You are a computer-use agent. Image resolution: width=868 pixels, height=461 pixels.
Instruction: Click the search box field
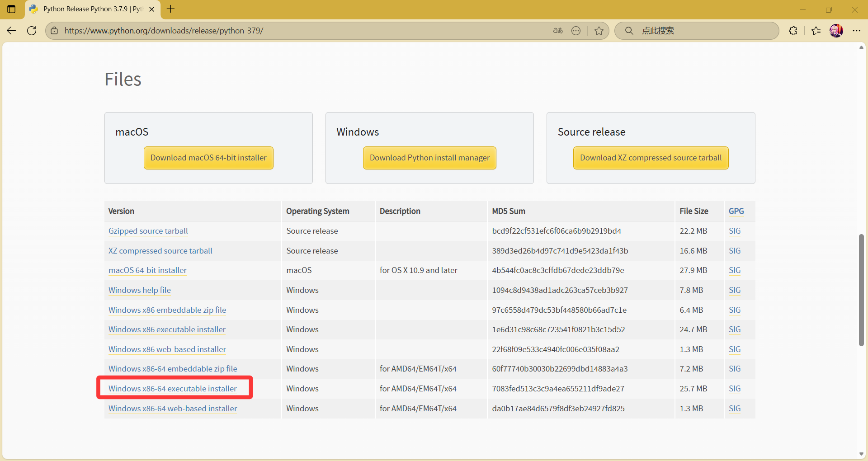(697, 31)
